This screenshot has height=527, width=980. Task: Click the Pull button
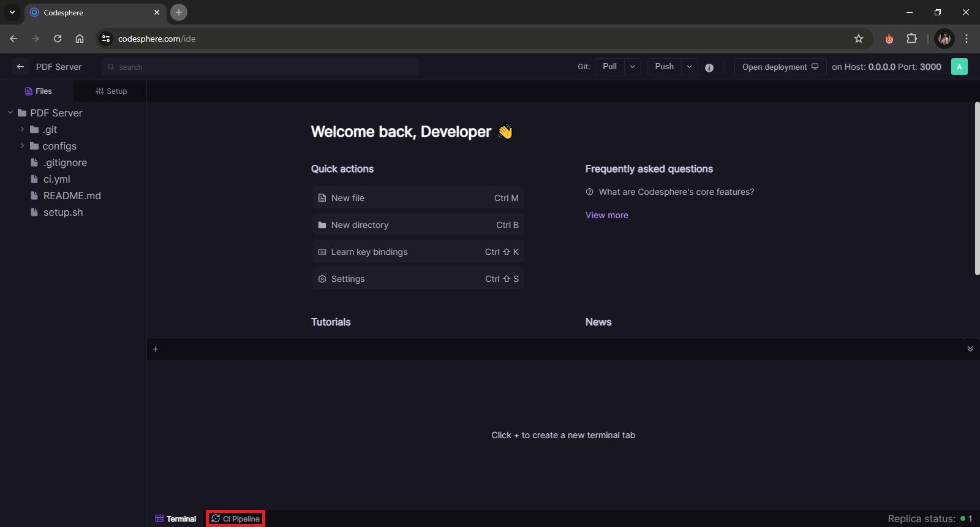coord(610,67)
